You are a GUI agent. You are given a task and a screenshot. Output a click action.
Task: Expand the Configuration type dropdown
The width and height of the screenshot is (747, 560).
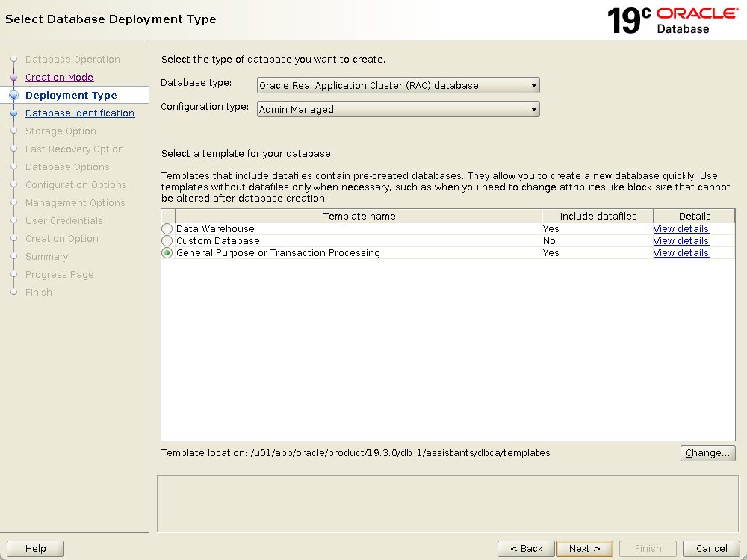coord(398,109)
